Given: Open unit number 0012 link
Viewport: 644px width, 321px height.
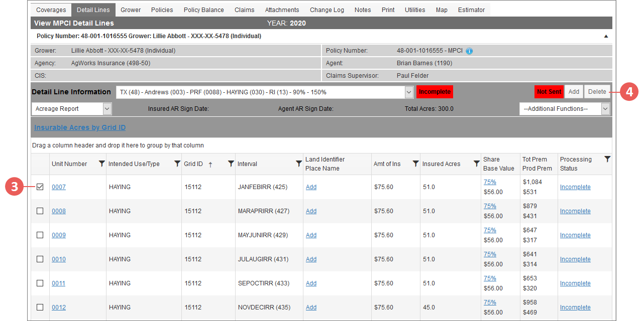Looking at the screenshot, I should pyautogui.click(x=59, y=307).
